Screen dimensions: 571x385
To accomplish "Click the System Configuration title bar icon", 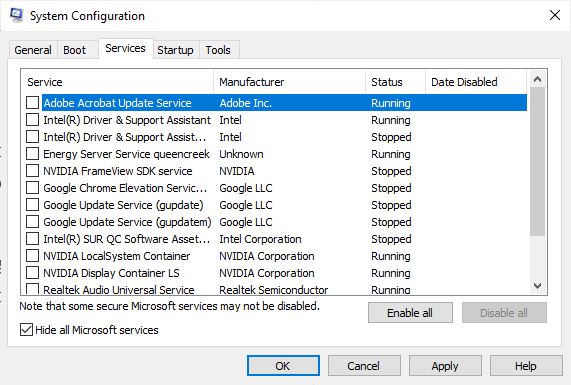I will [x=16, y=15].
